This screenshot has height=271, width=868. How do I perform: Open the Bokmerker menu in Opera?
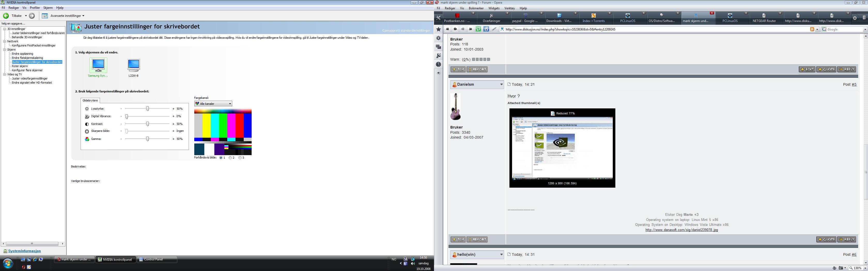click(476, 9)
